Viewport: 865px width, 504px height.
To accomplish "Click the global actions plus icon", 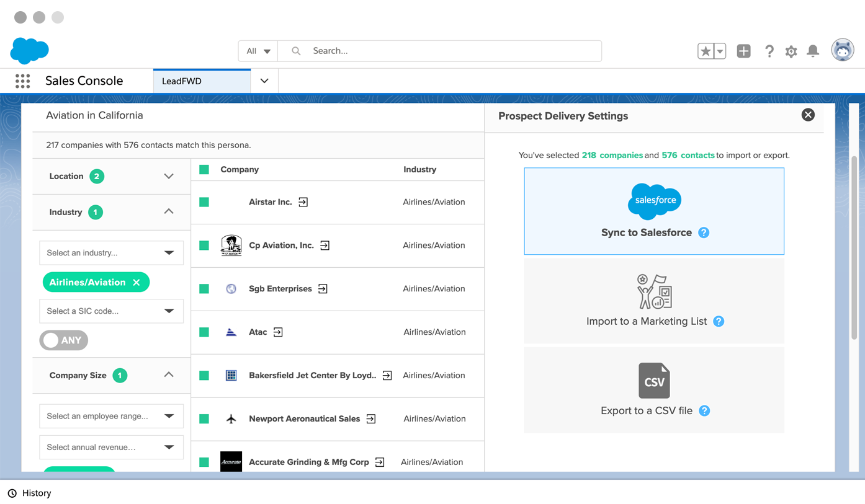I will click(x=743, y=51).
